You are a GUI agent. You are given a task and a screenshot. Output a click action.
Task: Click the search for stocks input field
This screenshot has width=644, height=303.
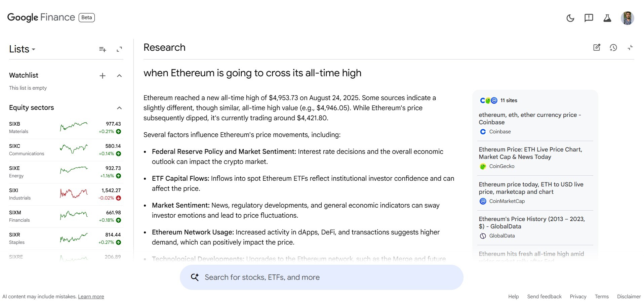point(321,277)
